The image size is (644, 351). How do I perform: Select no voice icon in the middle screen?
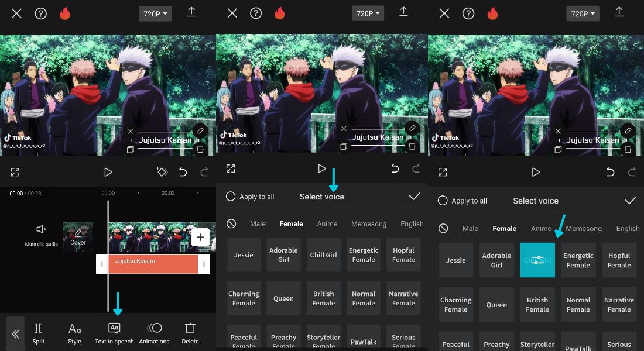coord(231,223)
